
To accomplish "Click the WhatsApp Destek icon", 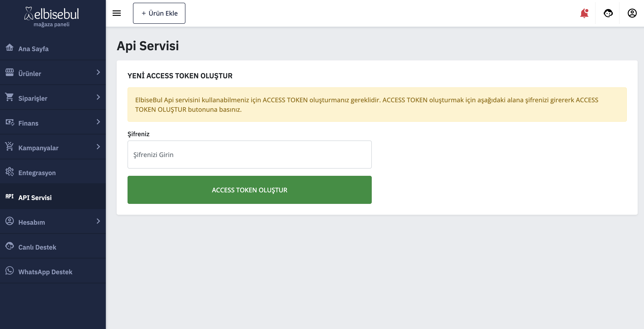I will (9, 271).
